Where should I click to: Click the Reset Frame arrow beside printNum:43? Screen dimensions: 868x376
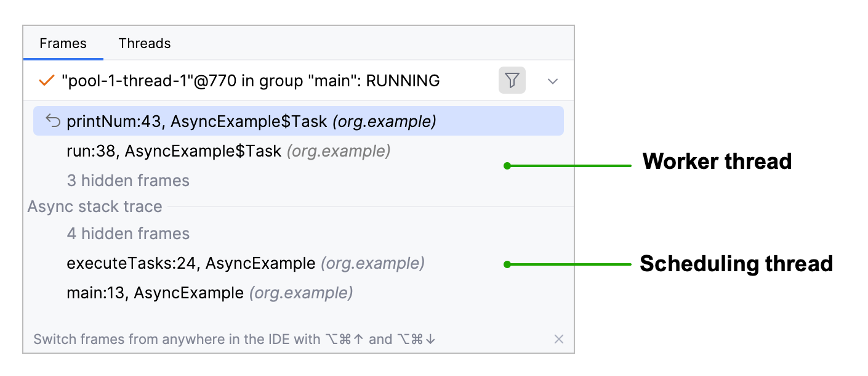pos(52,121)
